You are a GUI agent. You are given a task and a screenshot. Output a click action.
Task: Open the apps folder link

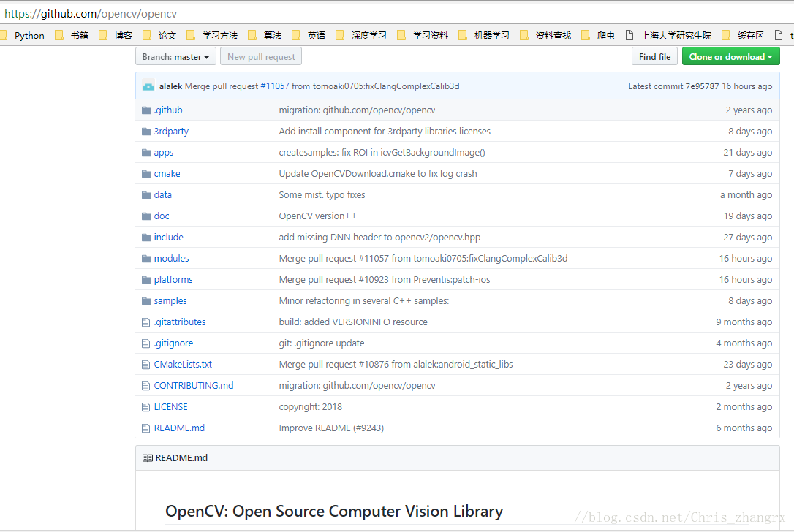point(164,152)
